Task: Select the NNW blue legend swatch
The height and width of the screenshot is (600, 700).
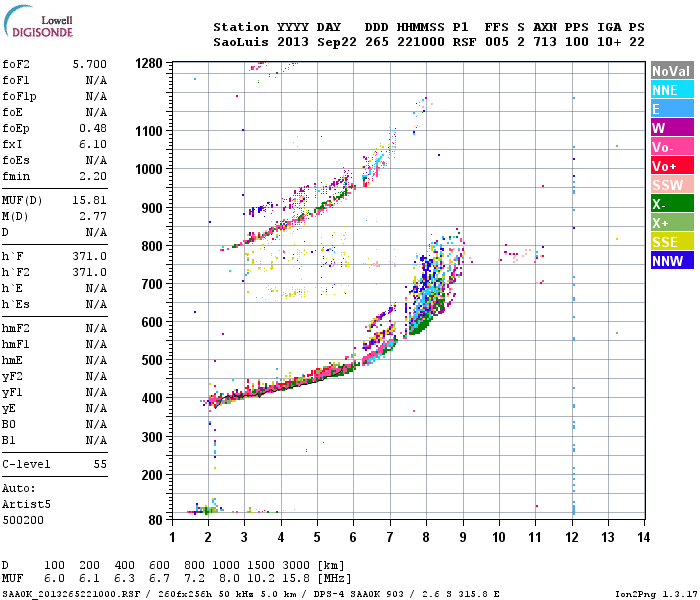Action: (672, 261)
